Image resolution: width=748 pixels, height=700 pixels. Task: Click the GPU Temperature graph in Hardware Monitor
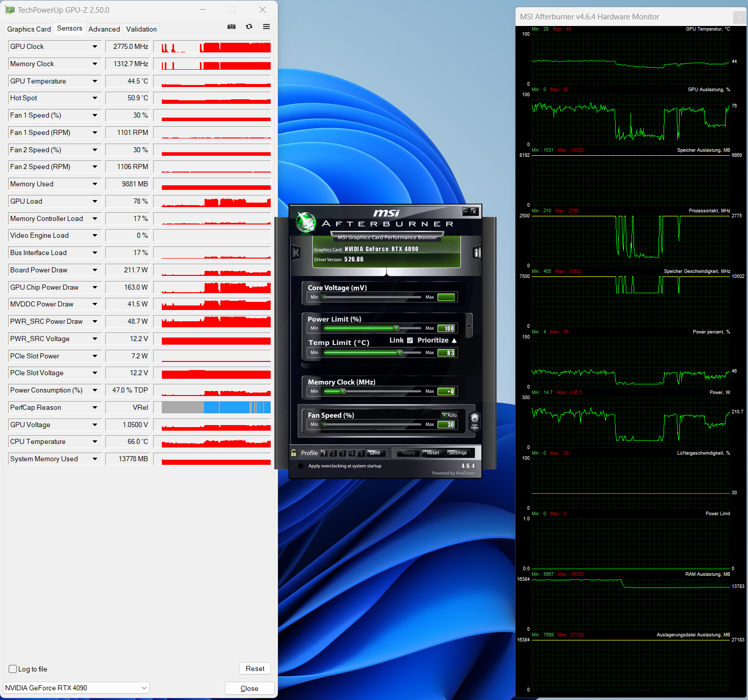click(x=631, y=59)
